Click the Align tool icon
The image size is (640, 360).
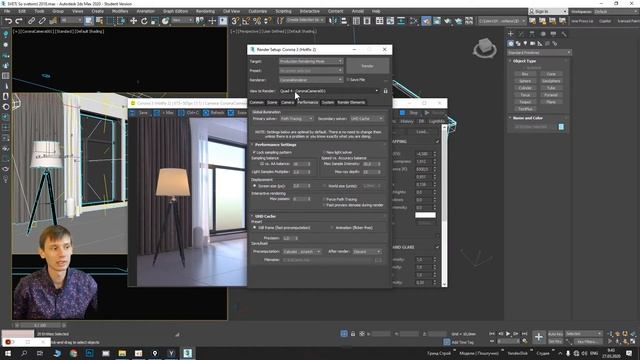(x=344, y=21)
